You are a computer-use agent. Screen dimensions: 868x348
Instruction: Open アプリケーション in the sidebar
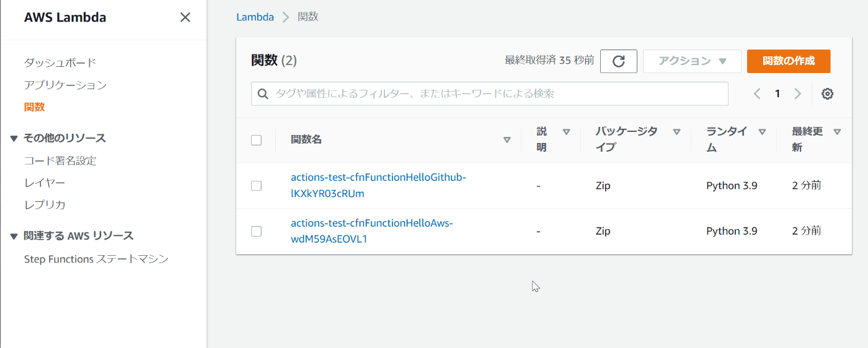[x=65, y=85]
